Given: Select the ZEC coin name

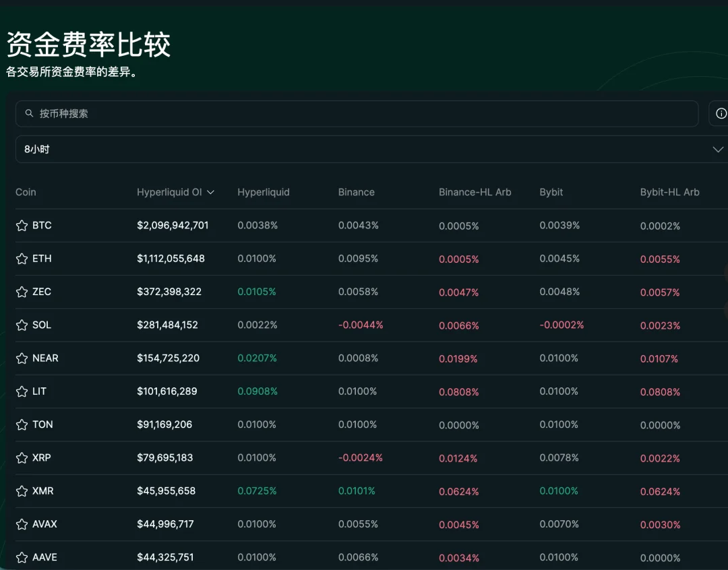Looking at the screenshot, I should (42, 292).
